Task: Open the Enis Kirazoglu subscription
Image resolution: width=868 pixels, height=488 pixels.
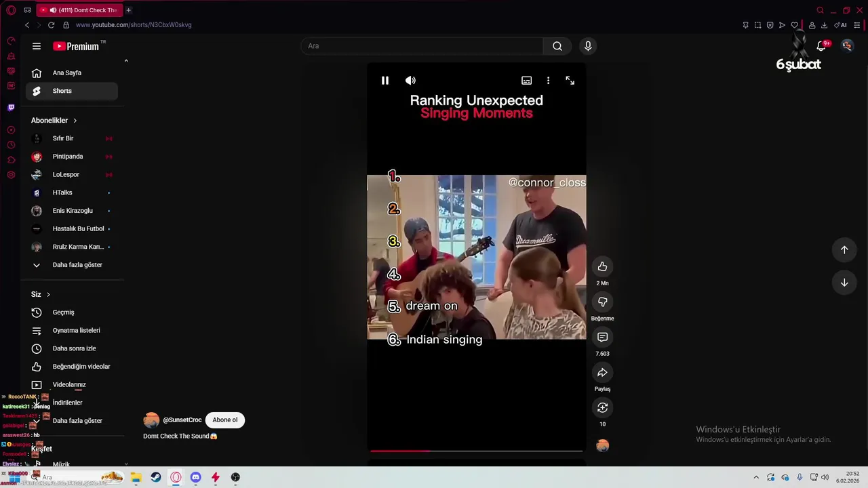Action: coord(72,211)
